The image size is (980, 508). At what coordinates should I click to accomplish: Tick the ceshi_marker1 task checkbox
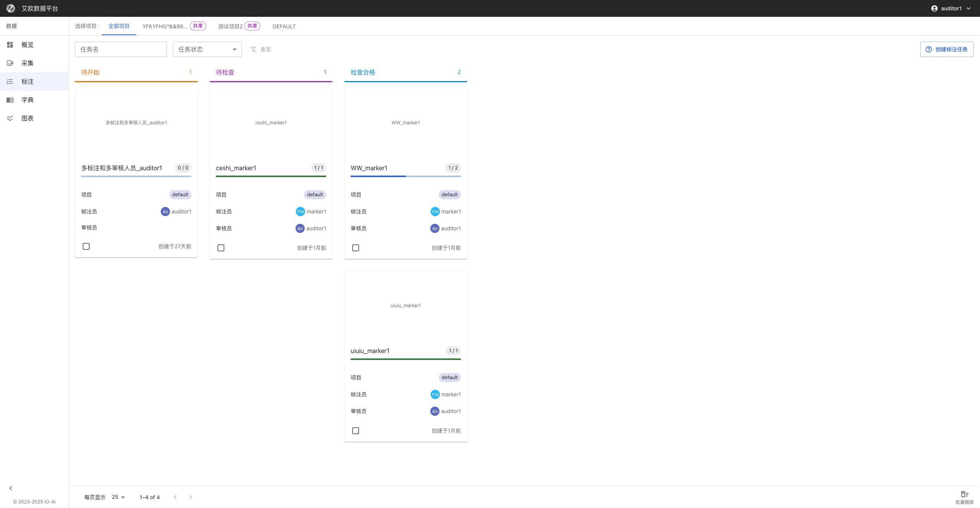pos(221,248)
